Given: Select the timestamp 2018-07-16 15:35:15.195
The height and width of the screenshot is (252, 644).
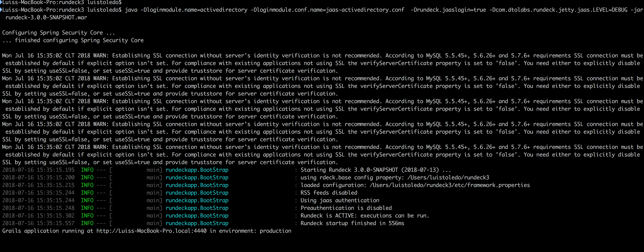Looking at the screenshot, I should point(38,170).
